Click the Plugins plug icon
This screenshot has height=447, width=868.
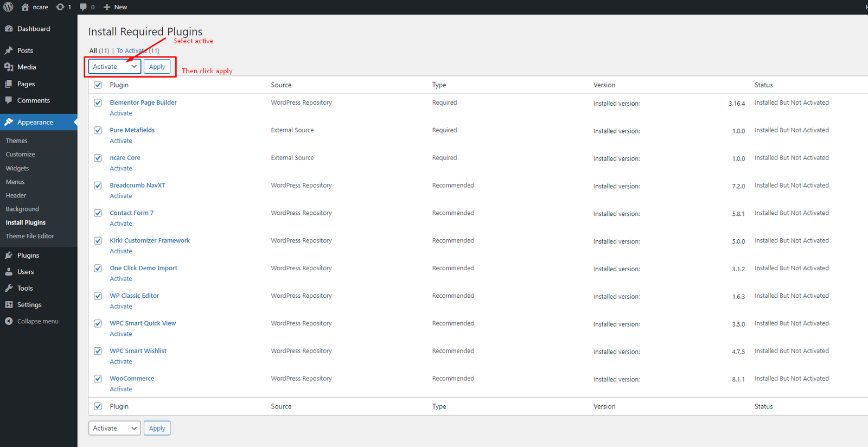tap(9, 256)
